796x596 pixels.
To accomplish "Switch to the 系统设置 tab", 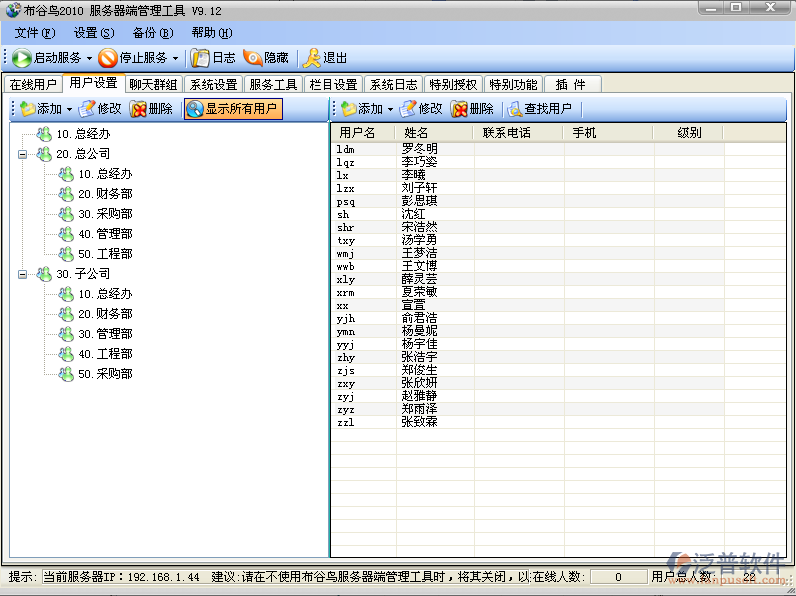I will [x=213, y=84].
